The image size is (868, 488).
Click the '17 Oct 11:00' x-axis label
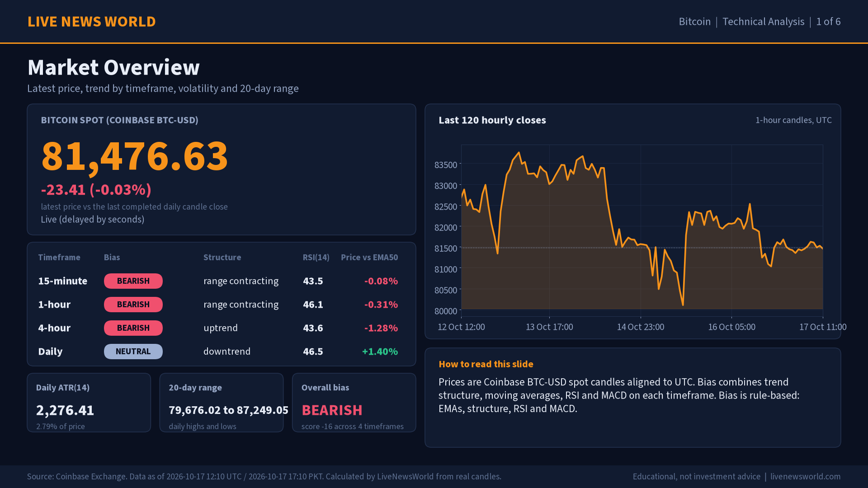(x=823, y=327)
